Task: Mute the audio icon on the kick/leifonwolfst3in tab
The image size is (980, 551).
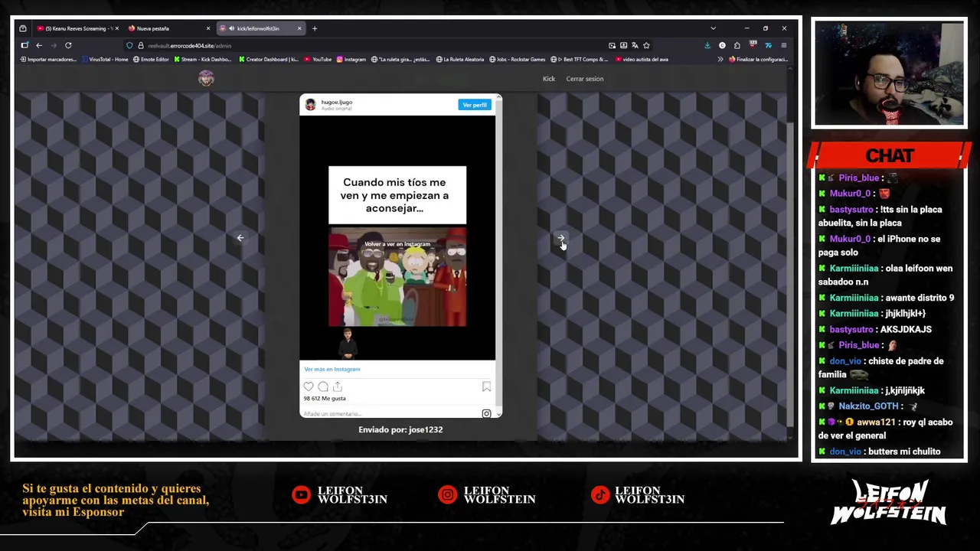Action: click(x=231, y=28)
